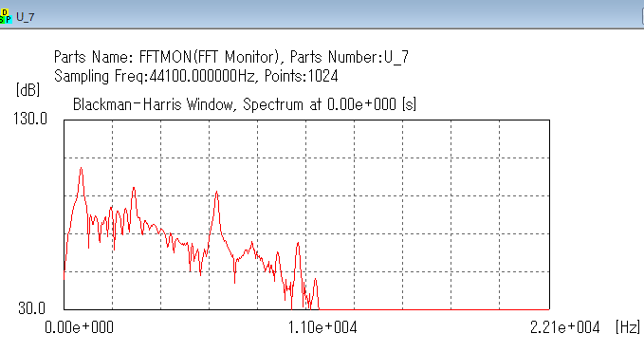Click the DSP application icon in title bar
The image size is (644, 352).
click(6, 16)
